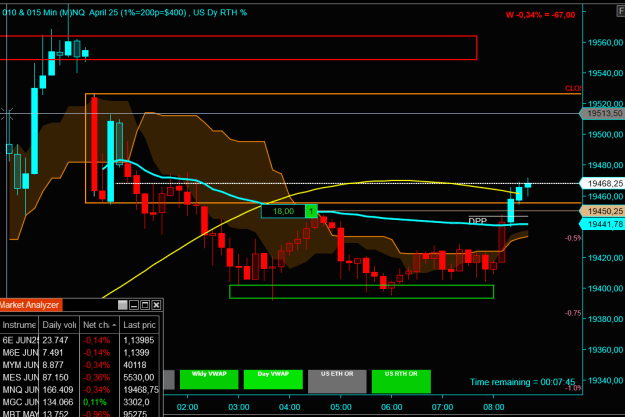Click the Last price column header

pyautogui.click(x=140, y=325)
